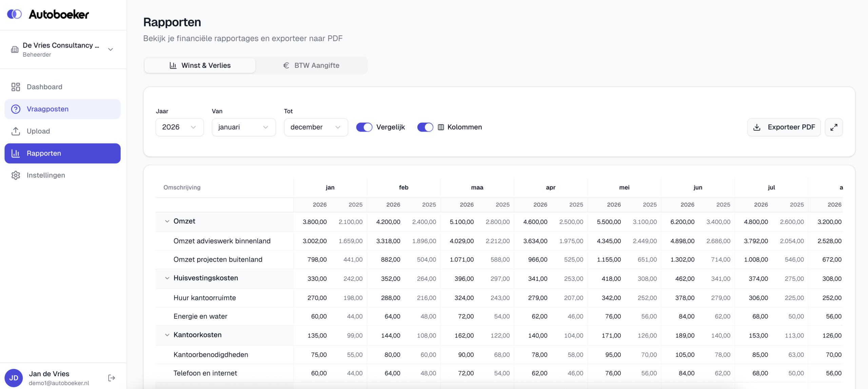The height and width of the screenshot is (389, 868).
Task: Click the Instellingen gear icon
Action: point(16,175)
